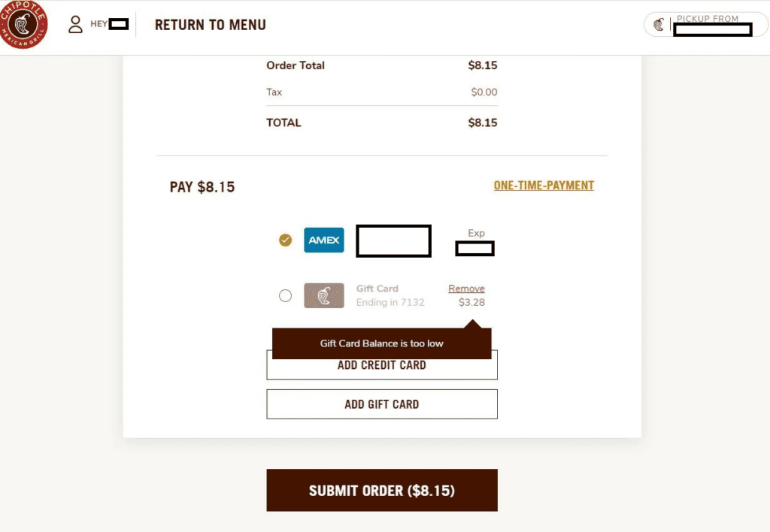Screen dimensions: 770x532
Task: Click the AMEX card logo
Action: coord(324,240)
